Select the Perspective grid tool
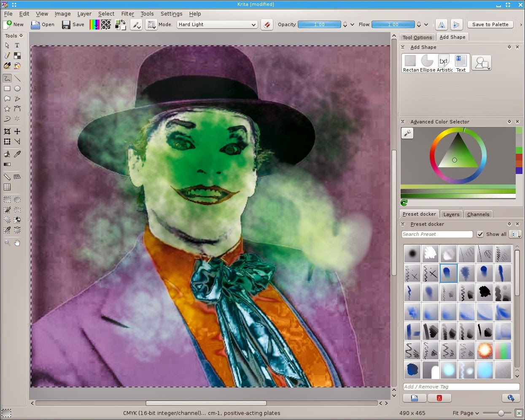Screen dimensions: 525x420 coord(17,177)
